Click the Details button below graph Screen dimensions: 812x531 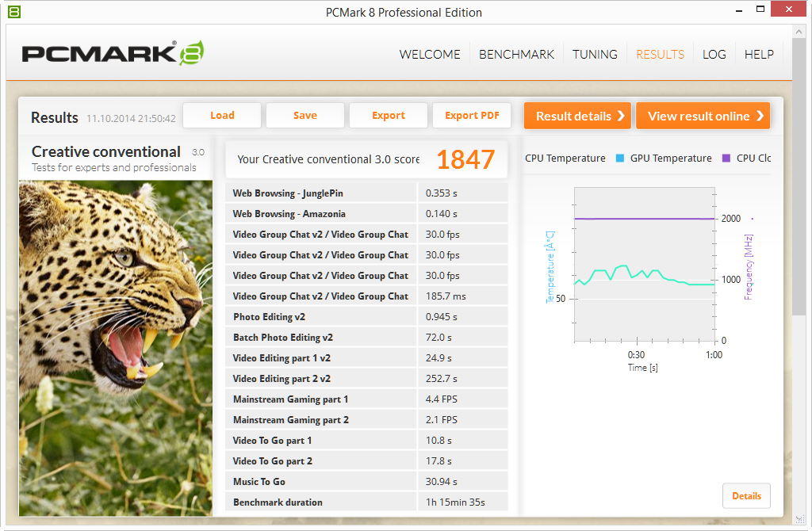click(746, 496)
